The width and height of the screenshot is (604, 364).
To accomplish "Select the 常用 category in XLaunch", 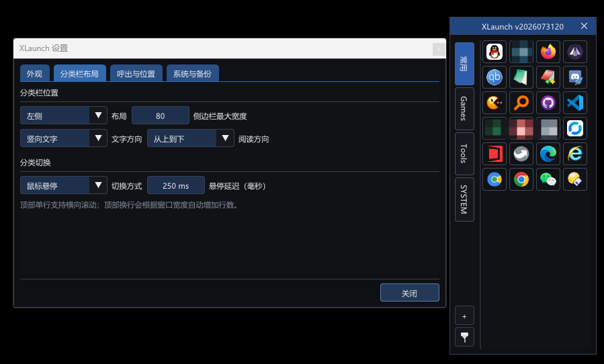I will tap(464, 64).
